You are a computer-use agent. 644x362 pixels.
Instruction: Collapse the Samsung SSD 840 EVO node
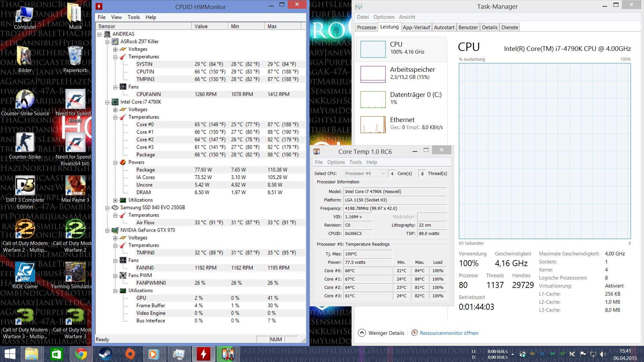[107, 208]
